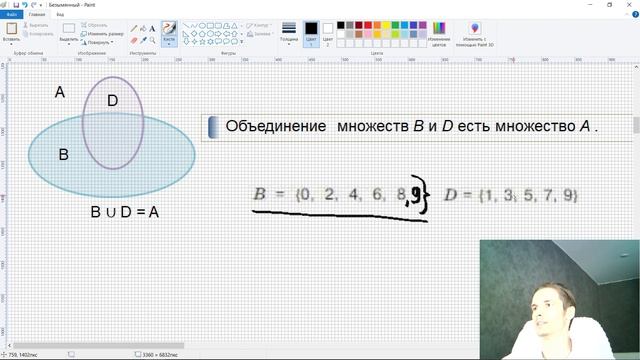Collapse the ribbon with the caret

(627, 14)
